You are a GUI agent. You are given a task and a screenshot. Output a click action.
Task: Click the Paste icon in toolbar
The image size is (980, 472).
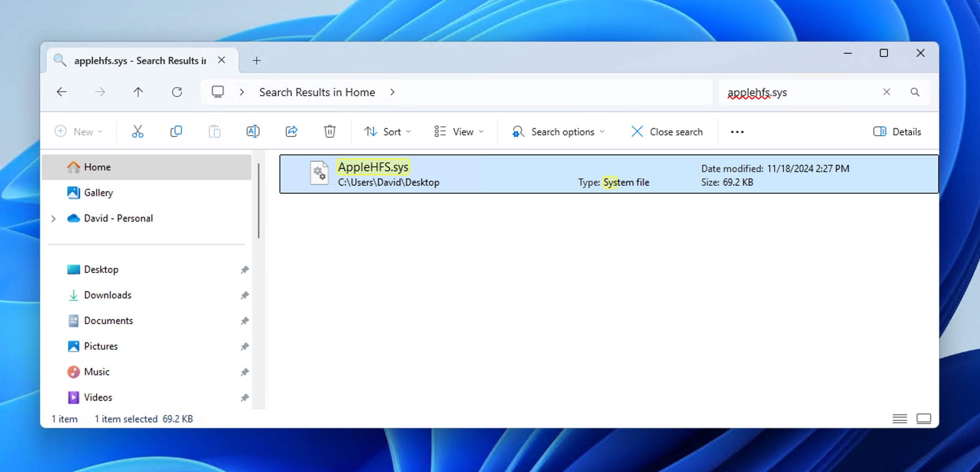215,132
